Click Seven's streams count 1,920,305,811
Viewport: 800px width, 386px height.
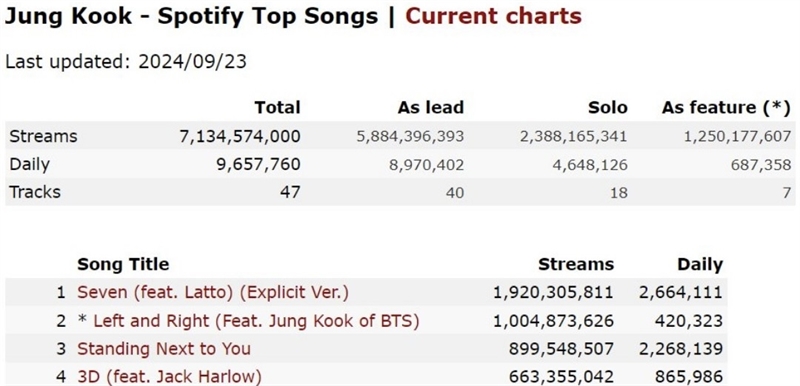click(x=553, y=292)
